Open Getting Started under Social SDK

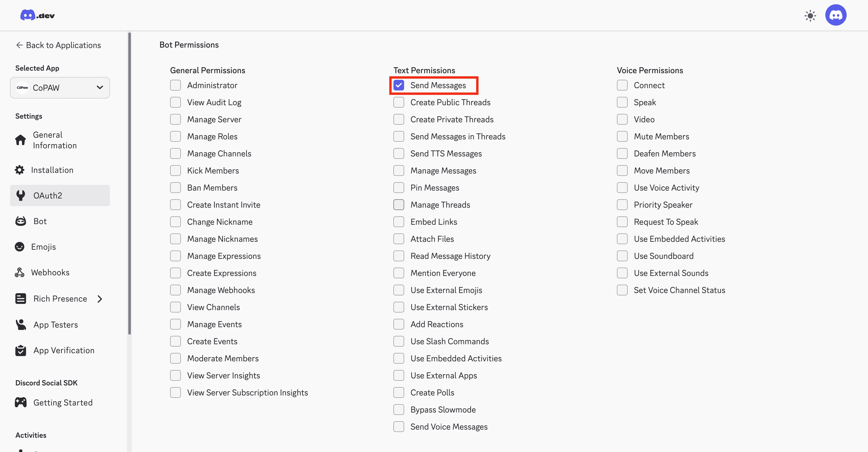pyautogui.click(x=63, y=402)
